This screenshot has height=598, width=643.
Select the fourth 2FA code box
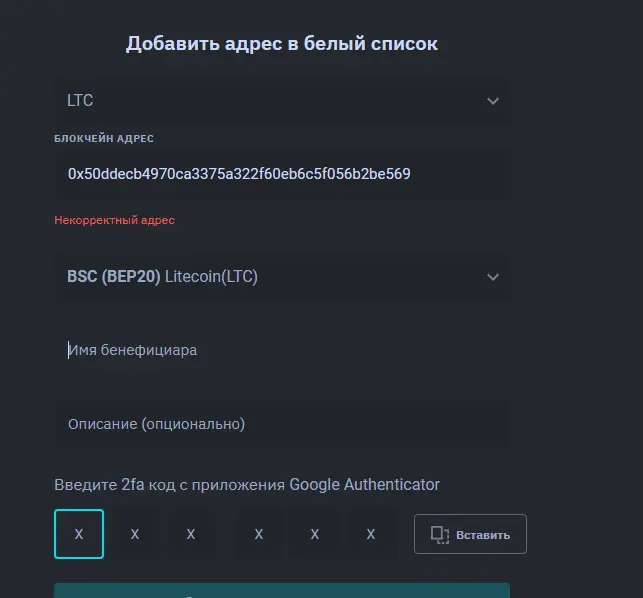[259, 534]
